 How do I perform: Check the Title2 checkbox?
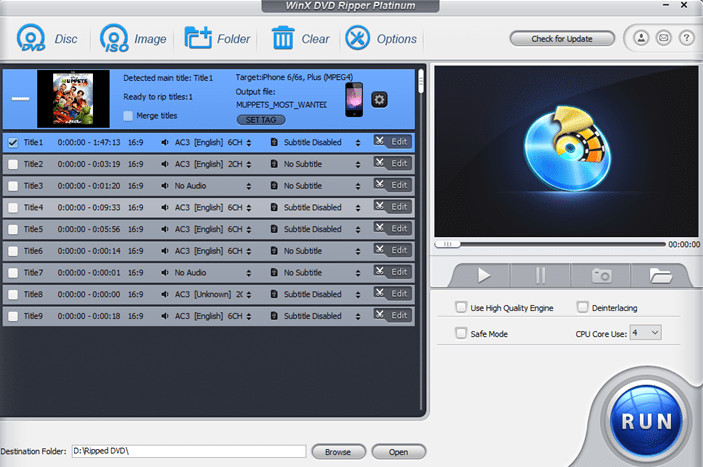point(13,164)
